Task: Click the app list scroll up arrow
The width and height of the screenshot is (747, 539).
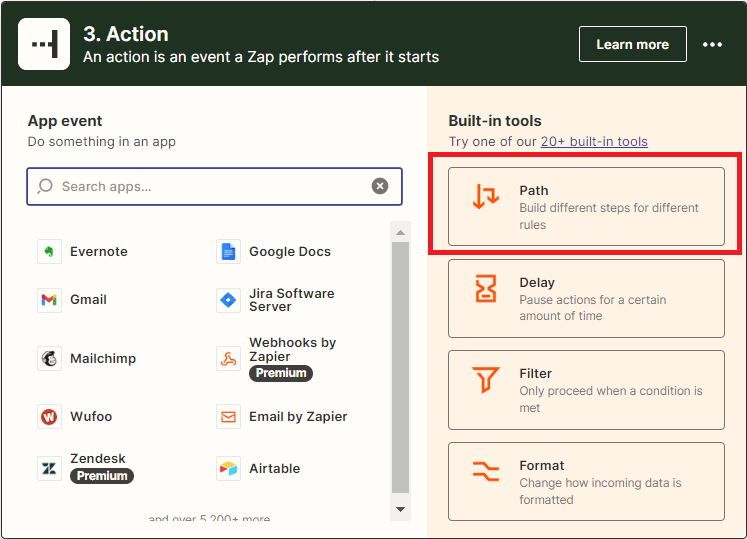Action: point(400,233)
